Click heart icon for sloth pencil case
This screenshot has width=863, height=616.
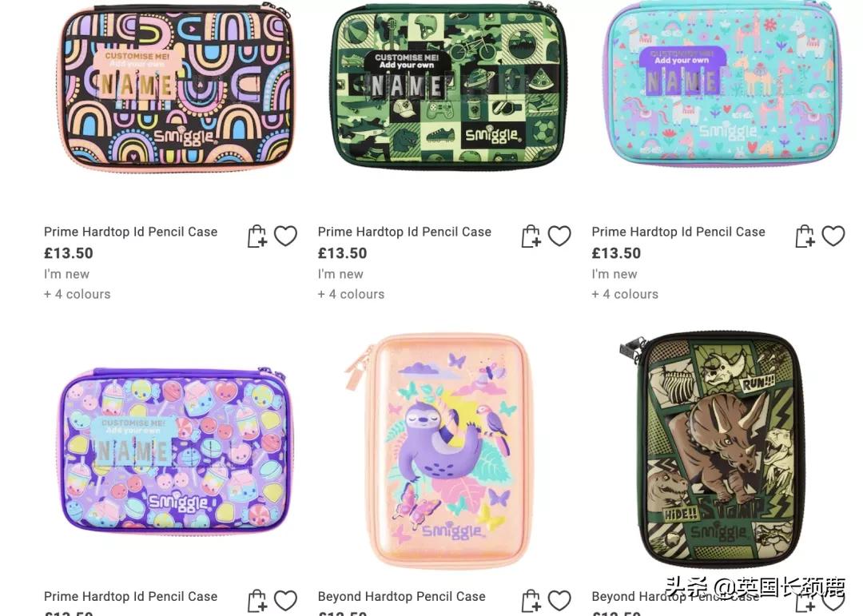coord(559,601)
